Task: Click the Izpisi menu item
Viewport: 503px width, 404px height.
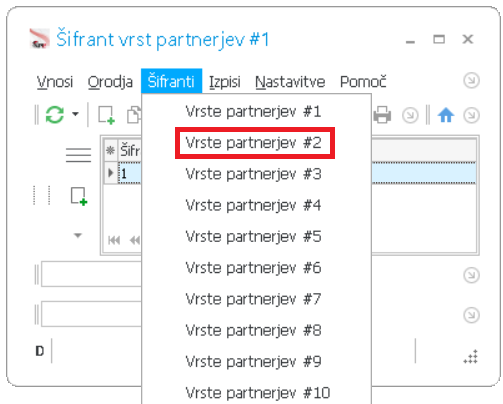Action: pos(225,82)
